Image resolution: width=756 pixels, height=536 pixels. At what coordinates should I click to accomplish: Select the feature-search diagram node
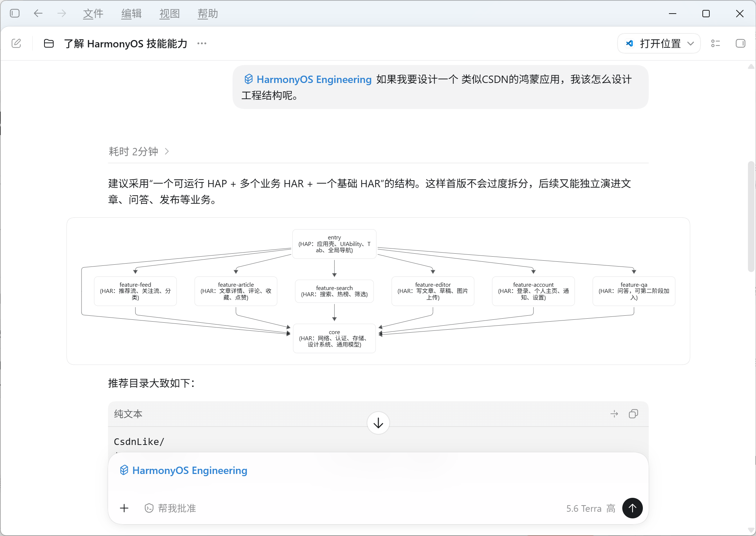(334, 291)
